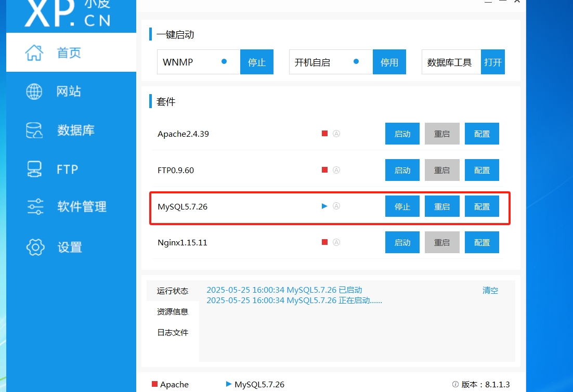
Task: Click the Apache2.4.39 package name
Action: [183, 134]
